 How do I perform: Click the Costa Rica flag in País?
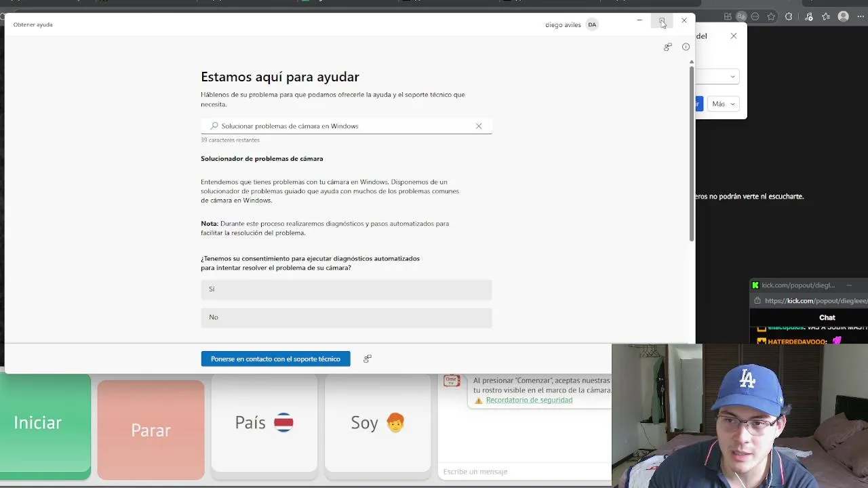283,423
